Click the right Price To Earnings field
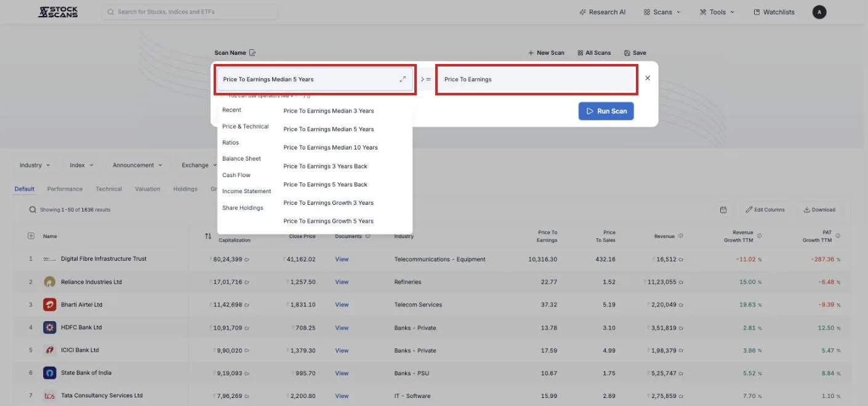This screenshot has height=406, width=868. (536, 79)
